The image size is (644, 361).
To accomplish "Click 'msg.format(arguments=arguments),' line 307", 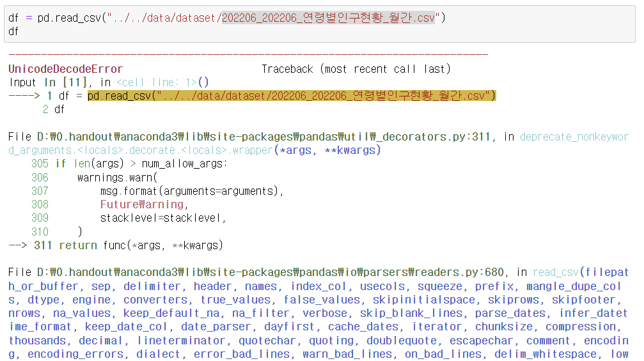I will pos(192,191).
